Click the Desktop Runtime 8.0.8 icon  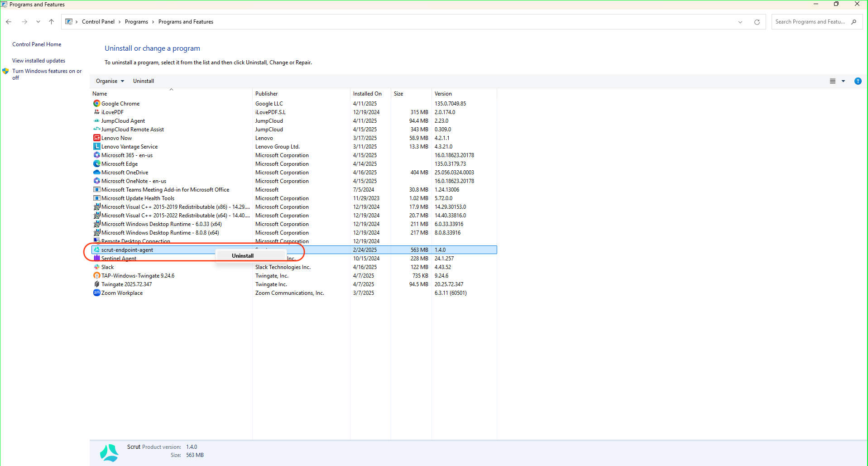96,232
